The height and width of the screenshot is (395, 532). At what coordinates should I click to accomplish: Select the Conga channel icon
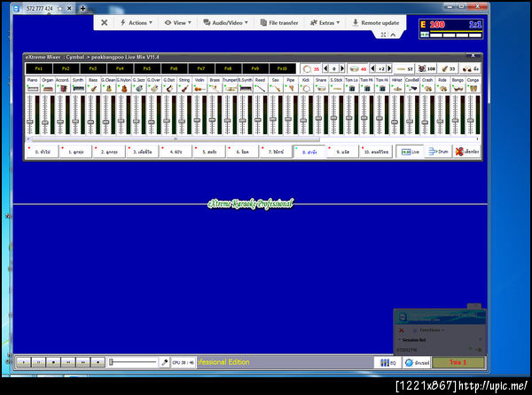(473, 89)
